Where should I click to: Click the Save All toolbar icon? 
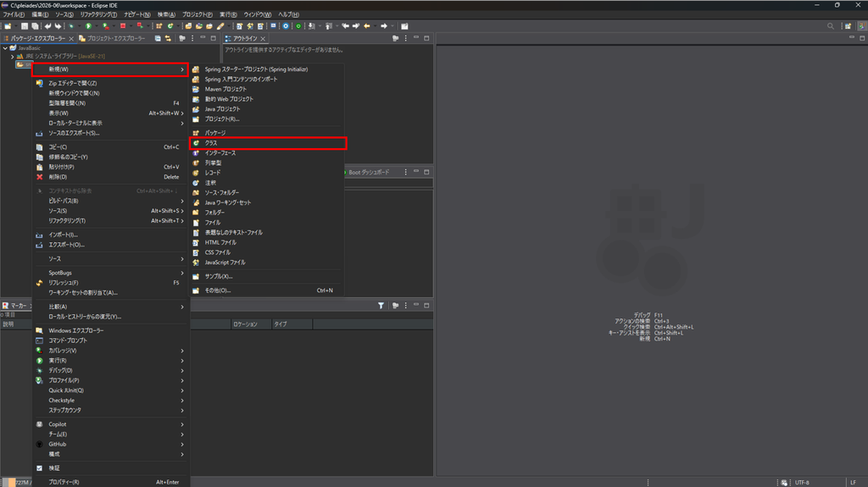click(x=35, y=26)
